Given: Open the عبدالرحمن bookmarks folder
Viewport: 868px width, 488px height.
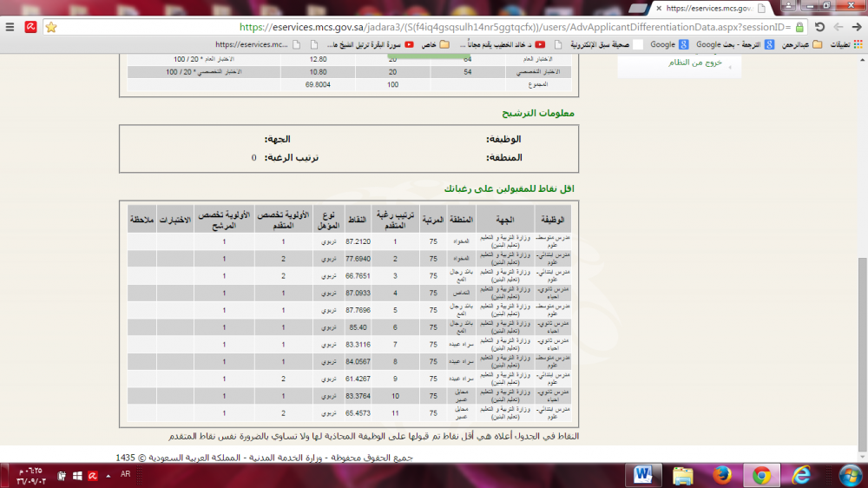Looking at the screenshot, I should (x=801, y=44).
